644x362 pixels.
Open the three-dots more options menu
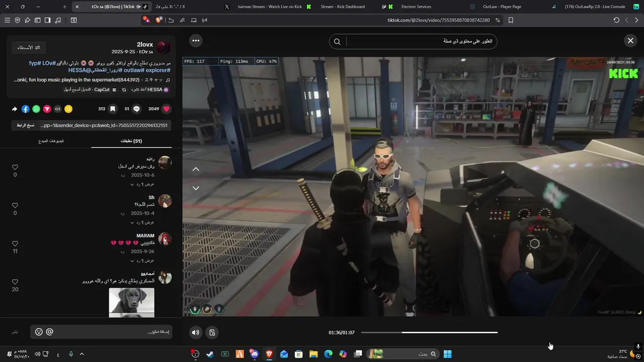(x=196, y=41)
